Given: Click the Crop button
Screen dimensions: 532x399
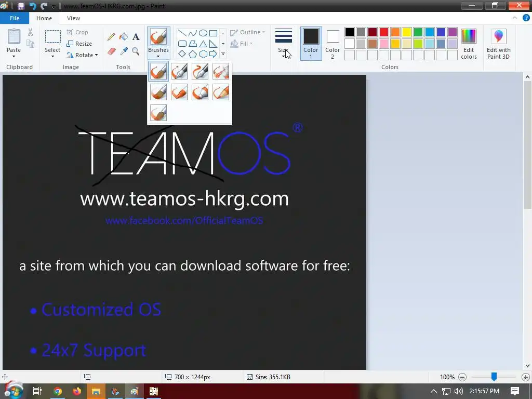Looking at the screenshot, I should (78, 32).
